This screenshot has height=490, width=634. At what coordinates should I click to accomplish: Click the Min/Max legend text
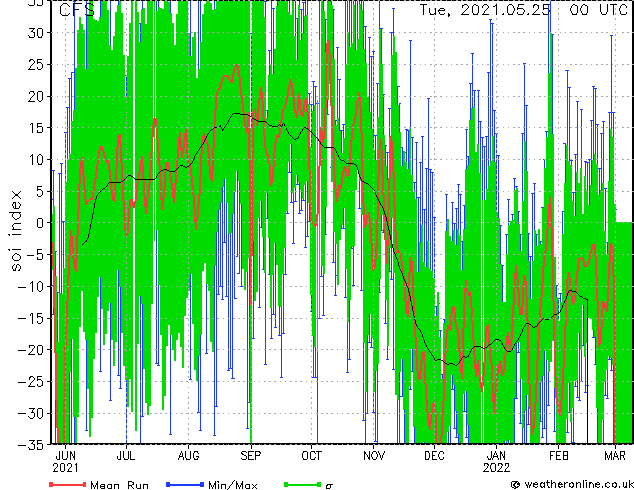click(233, 485)
